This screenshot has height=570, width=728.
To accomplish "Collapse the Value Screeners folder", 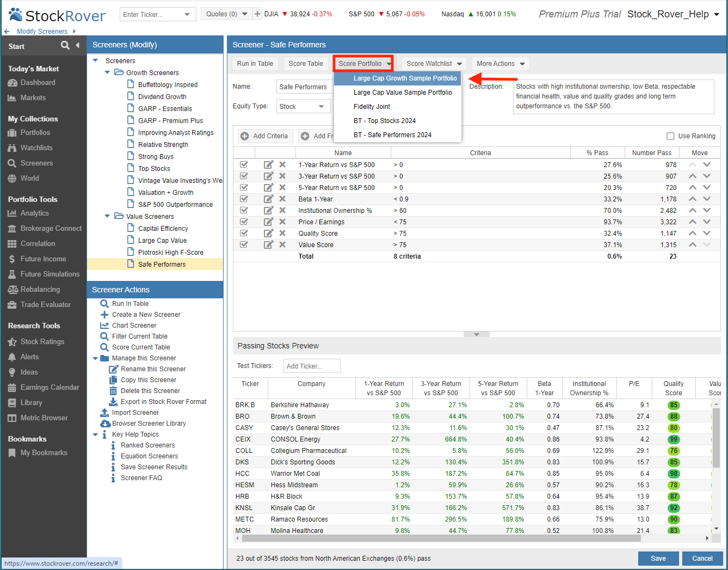I will click(107, 216).
